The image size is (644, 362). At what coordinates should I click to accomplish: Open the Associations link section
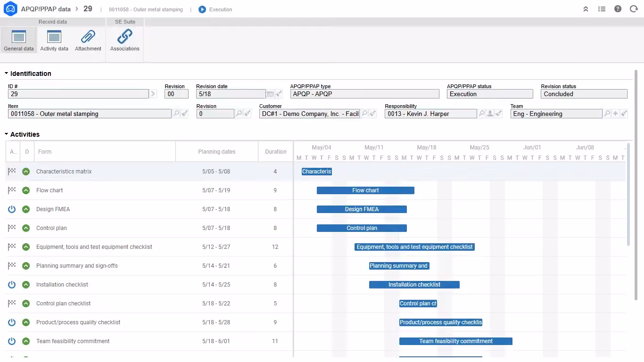pyautogui.click(x=125, y=40)
